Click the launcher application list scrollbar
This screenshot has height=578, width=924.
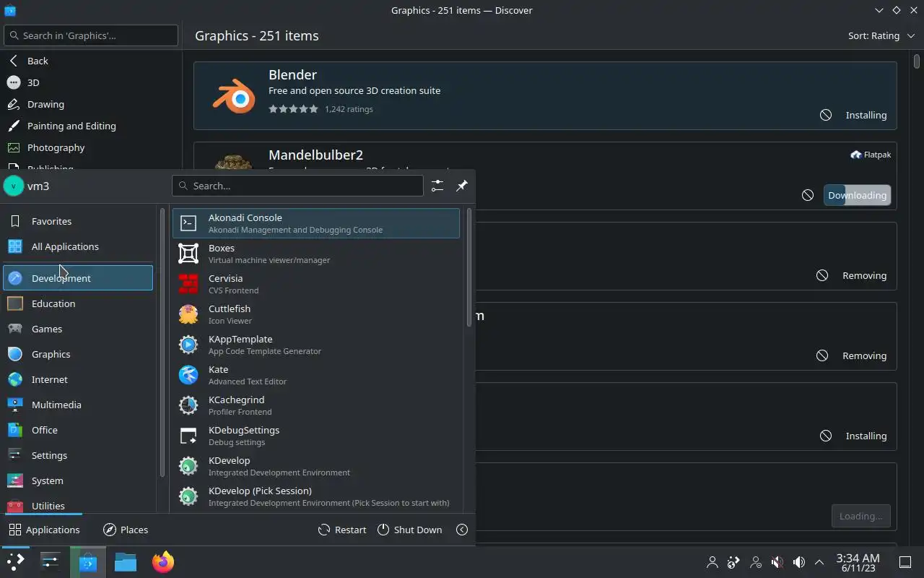pos(469,267)
